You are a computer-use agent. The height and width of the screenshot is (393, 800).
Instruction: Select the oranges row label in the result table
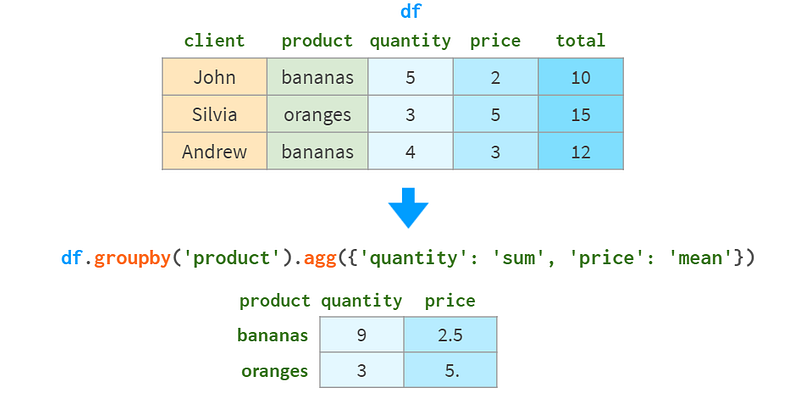tap(275, 371)
